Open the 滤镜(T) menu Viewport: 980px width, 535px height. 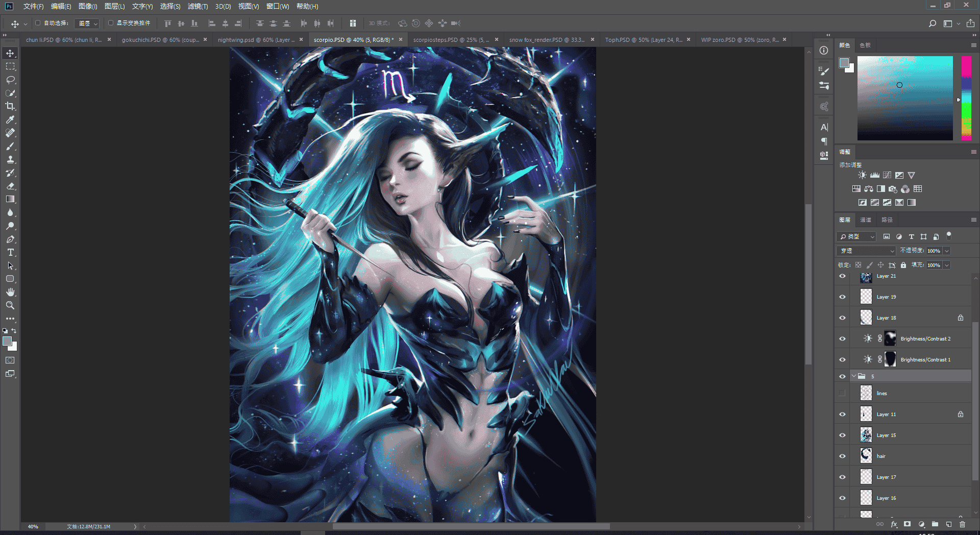tap(198, 6)
